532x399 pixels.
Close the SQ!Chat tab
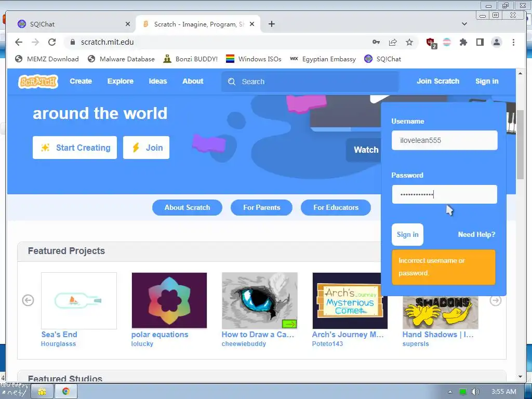pos(128,24)
